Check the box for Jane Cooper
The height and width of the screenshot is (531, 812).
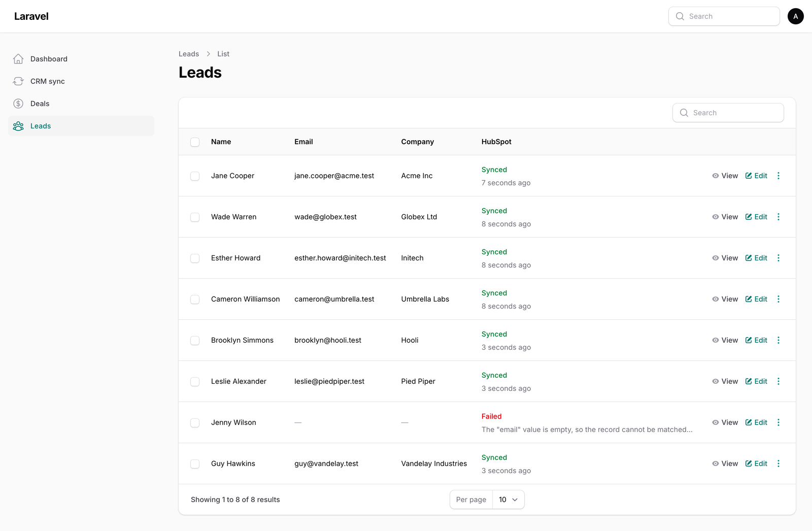tap(195, 176)
